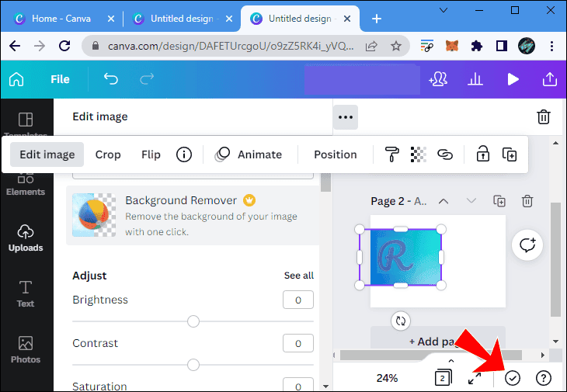Click the Crop button
The height and width of the screenshot is (392, 567).
[x=108, y=154]
